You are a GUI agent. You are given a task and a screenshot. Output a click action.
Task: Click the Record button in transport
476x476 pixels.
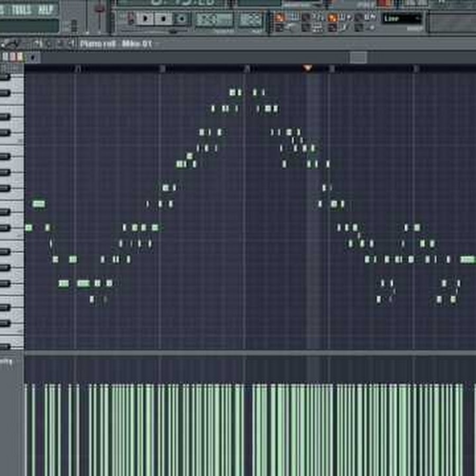(x=181, y=19)
